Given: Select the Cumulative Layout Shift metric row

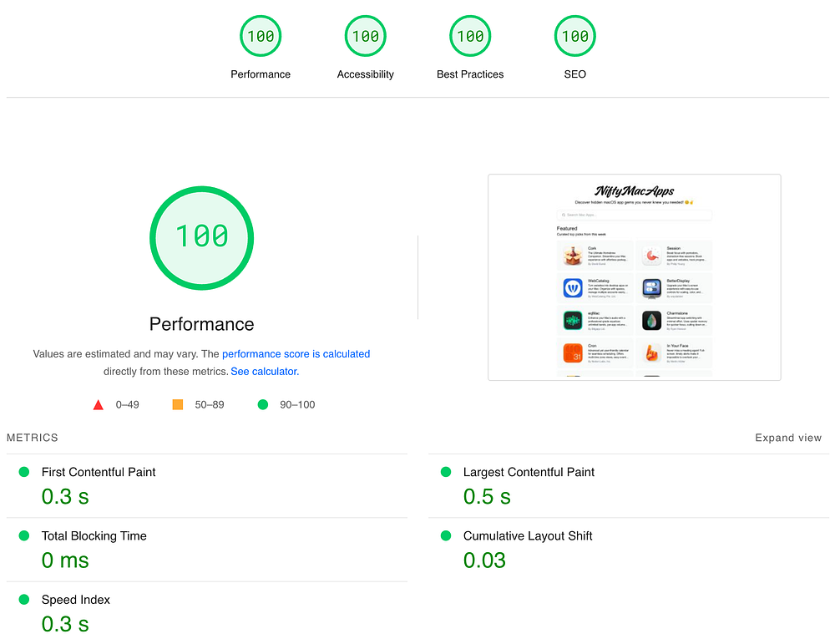Looking at the screenshot, I should (629, 550).
